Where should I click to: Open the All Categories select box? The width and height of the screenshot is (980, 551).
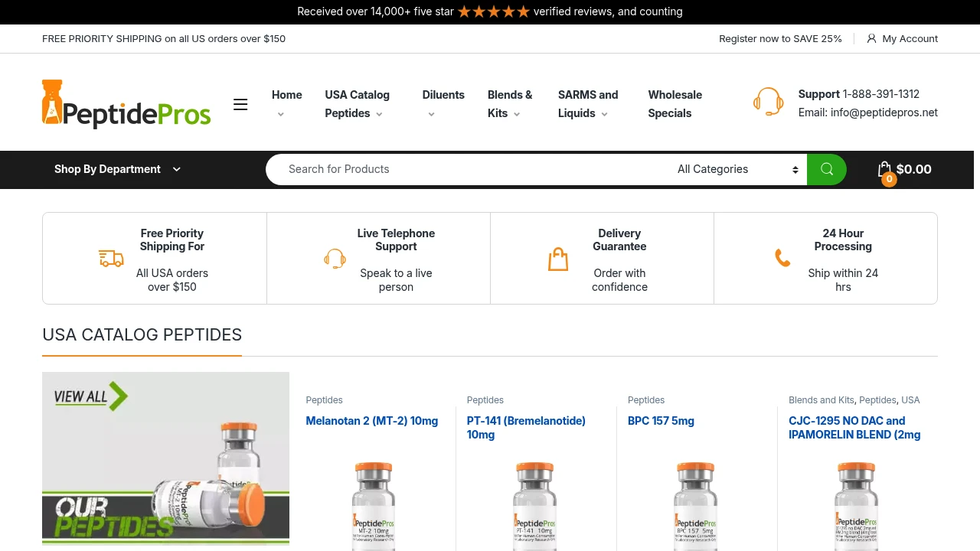(737, 169)
